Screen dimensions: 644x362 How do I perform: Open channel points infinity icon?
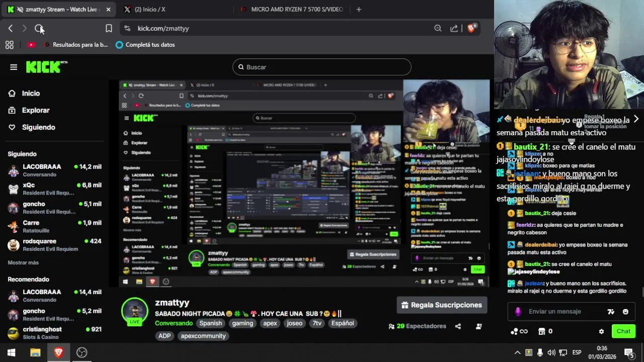[519, 331]
